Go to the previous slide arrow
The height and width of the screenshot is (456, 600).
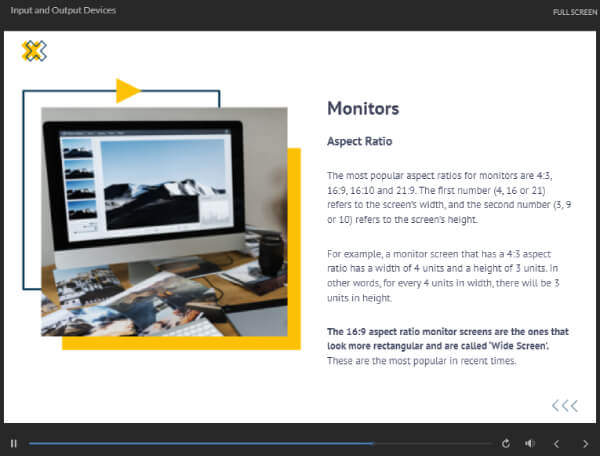[557, 443]
